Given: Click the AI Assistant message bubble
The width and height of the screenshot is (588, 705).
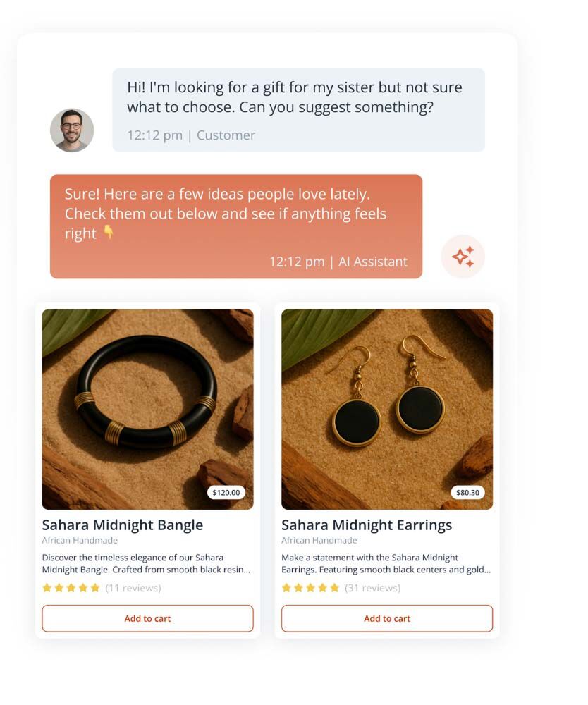Looking at the screenshot, I should (235, 226).
